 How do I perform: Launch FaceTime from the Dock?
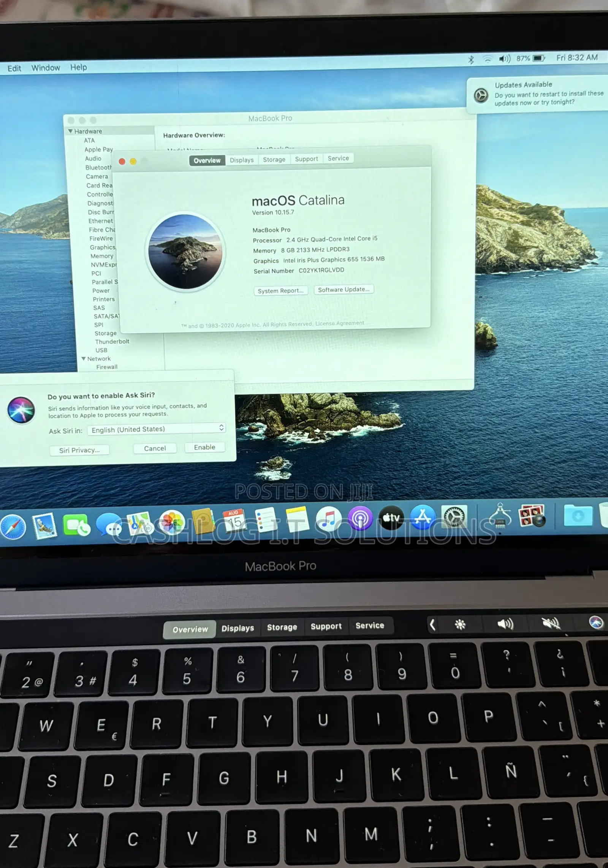pos(76,526)
